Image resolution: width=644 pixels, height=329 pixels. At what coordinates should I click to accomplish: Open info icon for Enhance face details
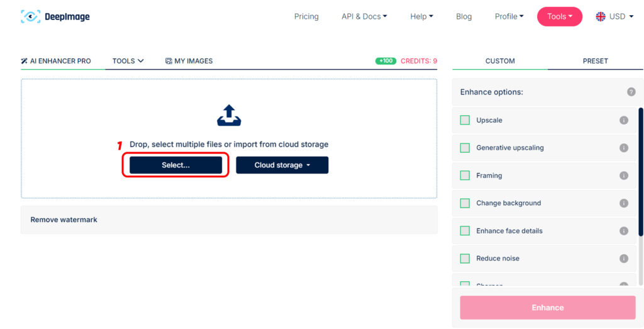click(623, 231)
